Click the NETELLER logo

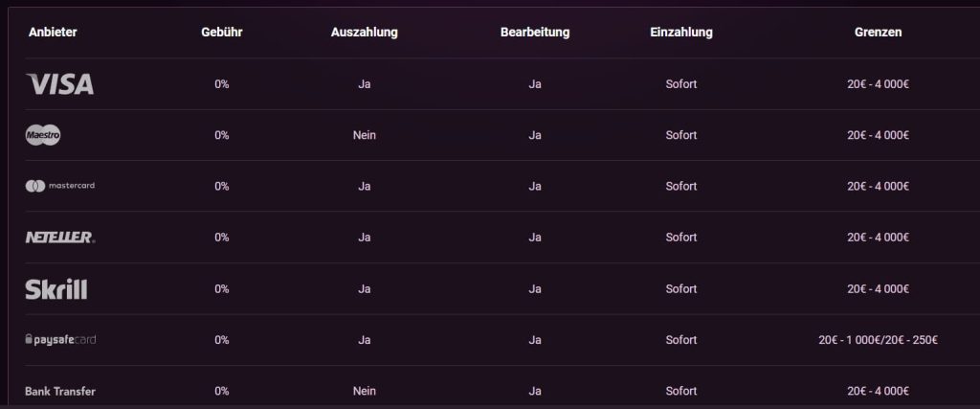(x=59, y=237)
